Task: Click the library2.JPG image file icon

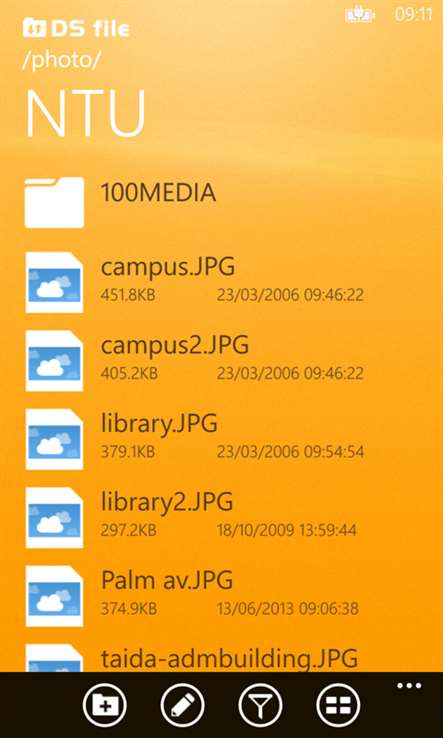Action: point(54,518)
